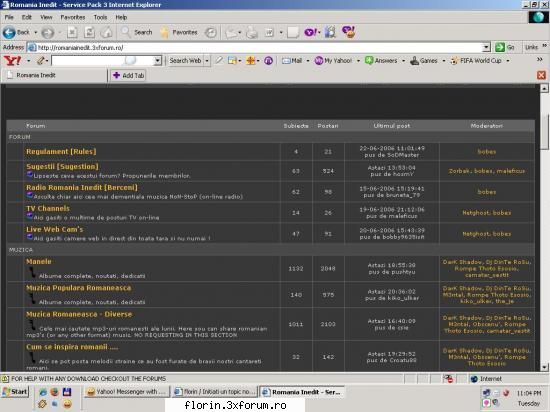Image resolution: width=550 pixels, height=412 pixels.
Task: Click inside the address URL field
Action: (x=259, y=47)
